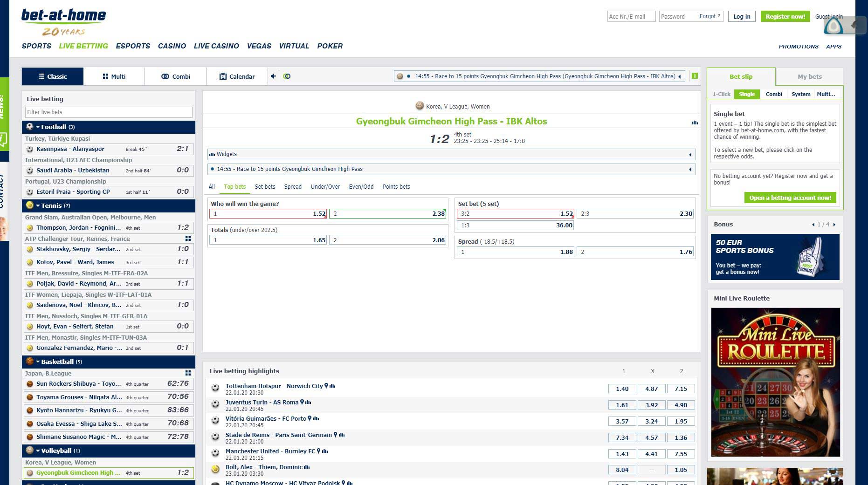Select the Under/Over filter tab

tap(325, 186)
